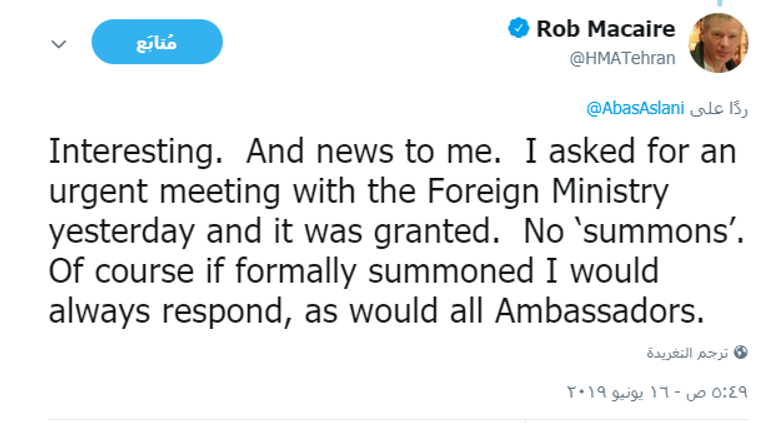Click the ٥:٤٩ ص tweet time

pyautogui.click(x=724, y=388)
